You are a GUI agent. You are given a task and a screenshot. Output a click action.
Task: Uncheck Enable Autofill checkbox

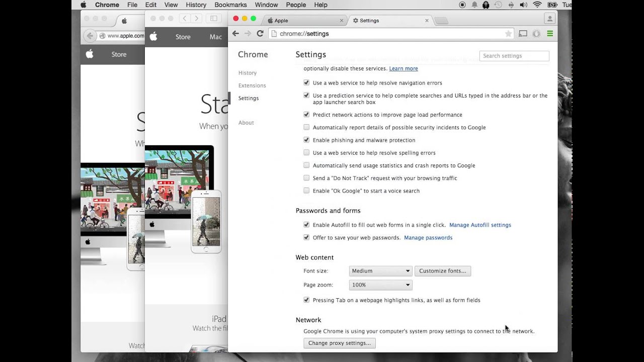(x=306, y=225)
